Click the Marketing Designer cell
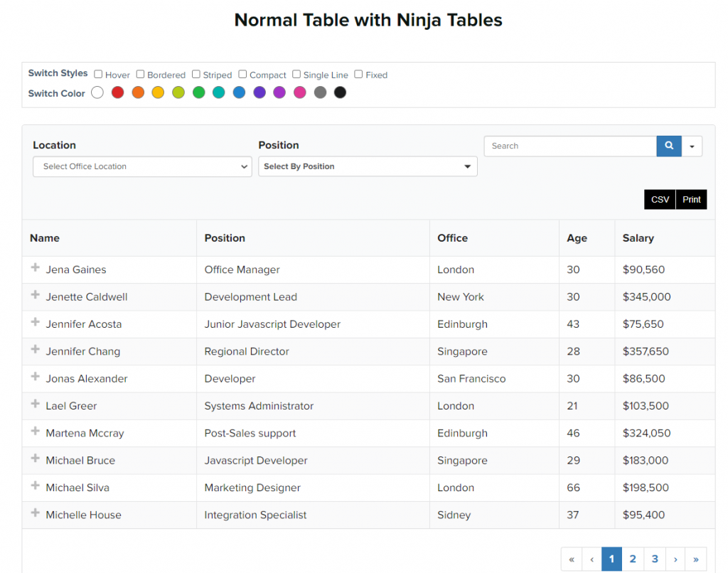Viewport: 728px width, 573px height. click(313, 488)
